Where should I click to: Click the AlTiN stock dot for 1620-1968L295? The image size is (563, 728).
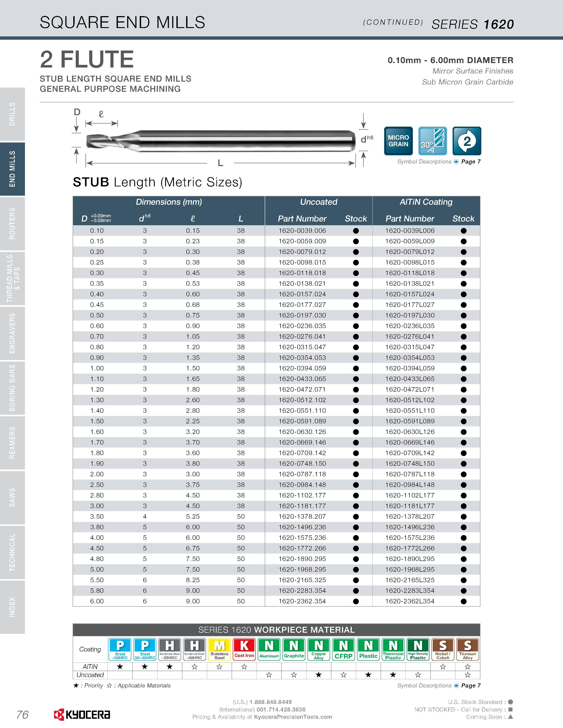[x=463, y=570]
